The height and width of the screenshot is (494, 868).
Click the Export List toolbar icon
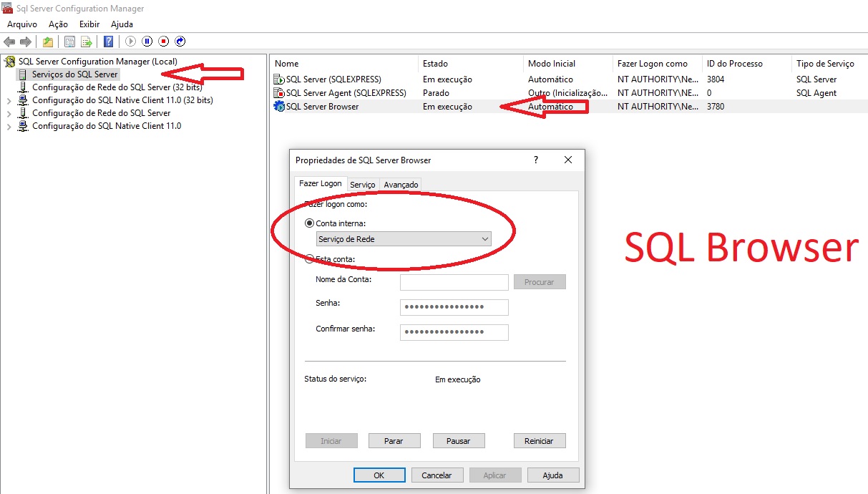coord(87,42)
